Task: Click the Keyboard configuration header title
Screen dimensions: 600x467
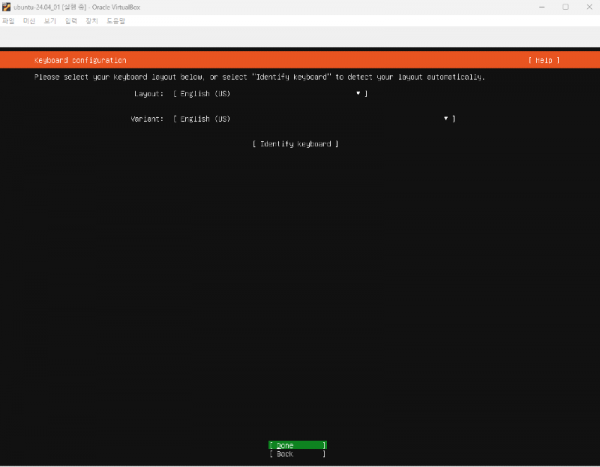Action: (80, 61)
